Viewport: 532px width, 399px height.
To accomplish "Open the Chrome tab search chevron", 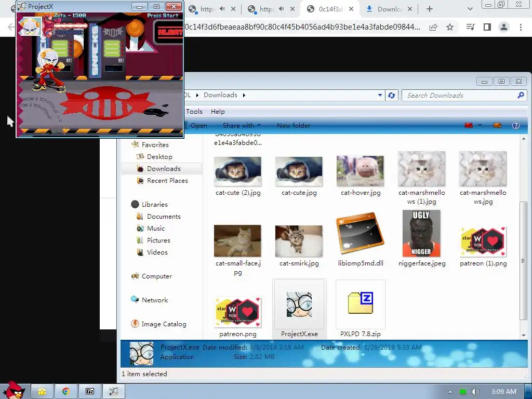I will point(470,9).
